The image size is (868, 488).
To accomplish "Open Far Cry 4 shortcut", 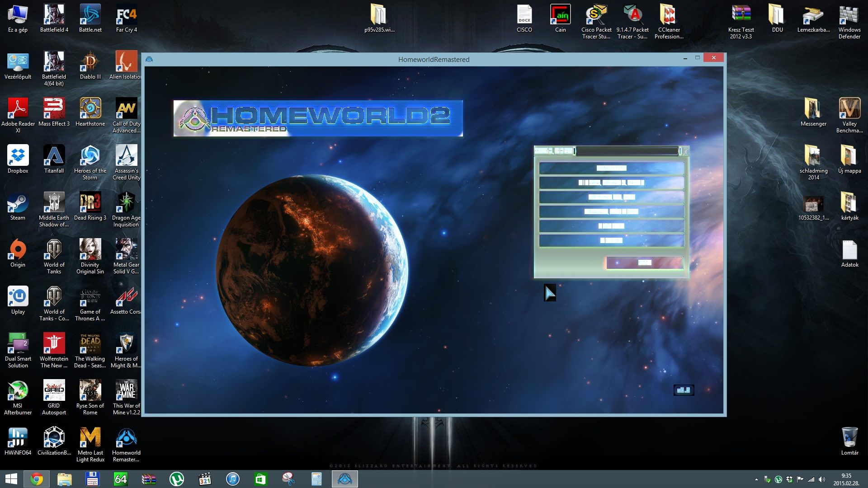I will (126, 19).
